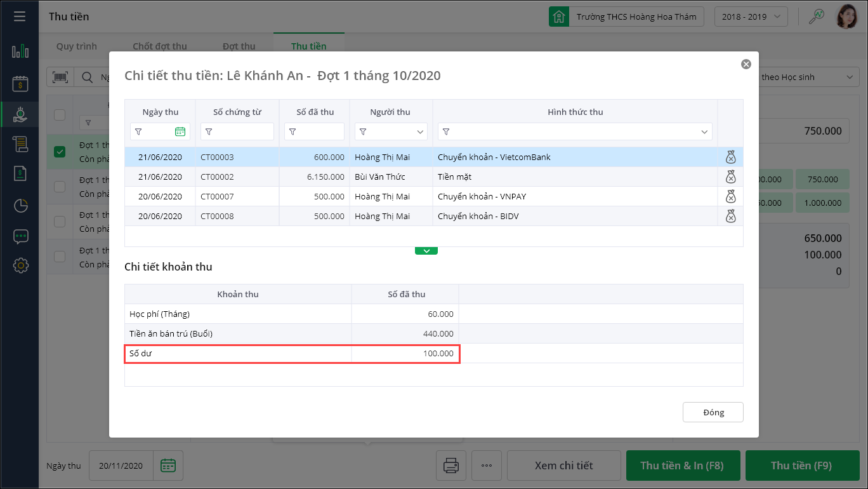This screenshot has width=868, height=489.
Task: Open the calendar picker in Ngày thu filter
Action: tap(180, 131)
